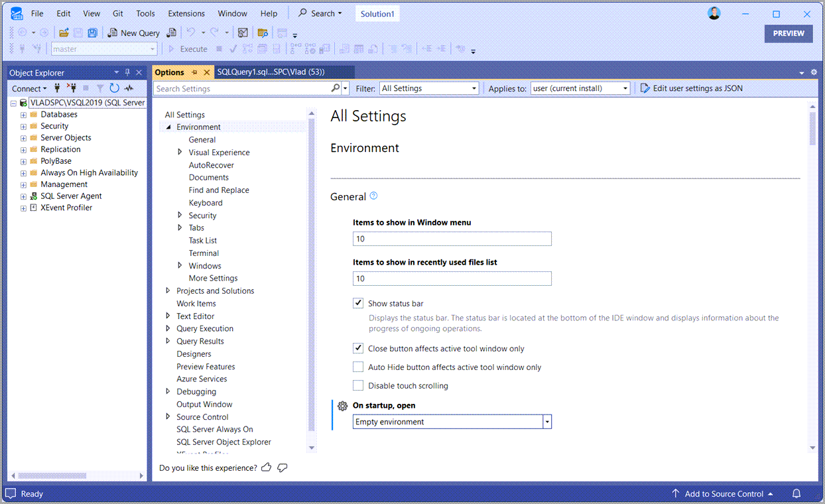Viewport: 825px width, 504px height.
Task: Click the Find in Files folder icon
Action: 263,32
